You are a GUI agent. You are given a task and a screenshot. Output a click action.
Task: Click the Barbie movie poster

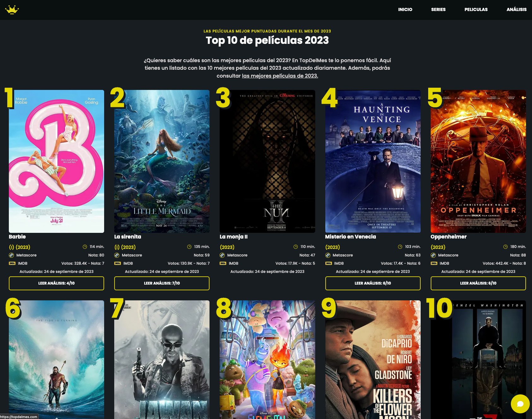pyautogui.click(x=56, y=161)
